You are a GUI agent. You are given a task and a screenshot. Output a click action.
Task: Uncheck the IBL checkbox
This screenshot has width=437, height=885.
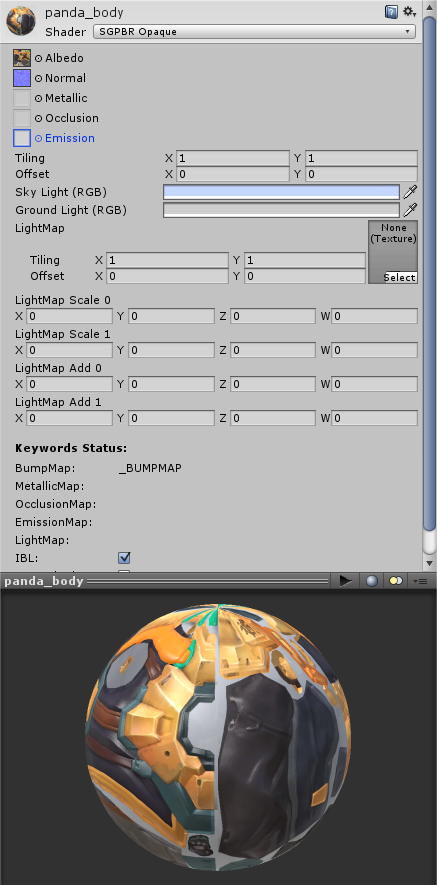coord(124,558)
